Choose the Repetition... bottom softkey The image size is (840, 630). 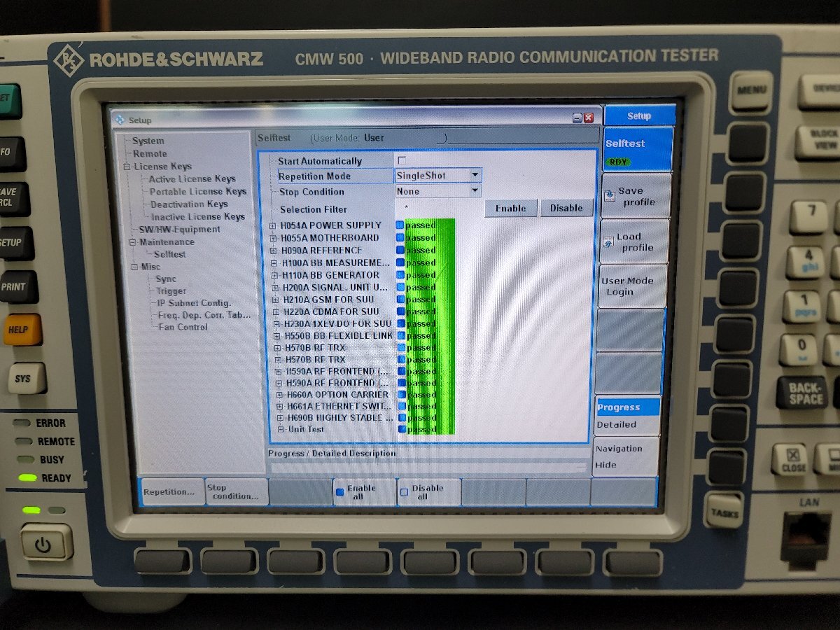tap(171, 492)
